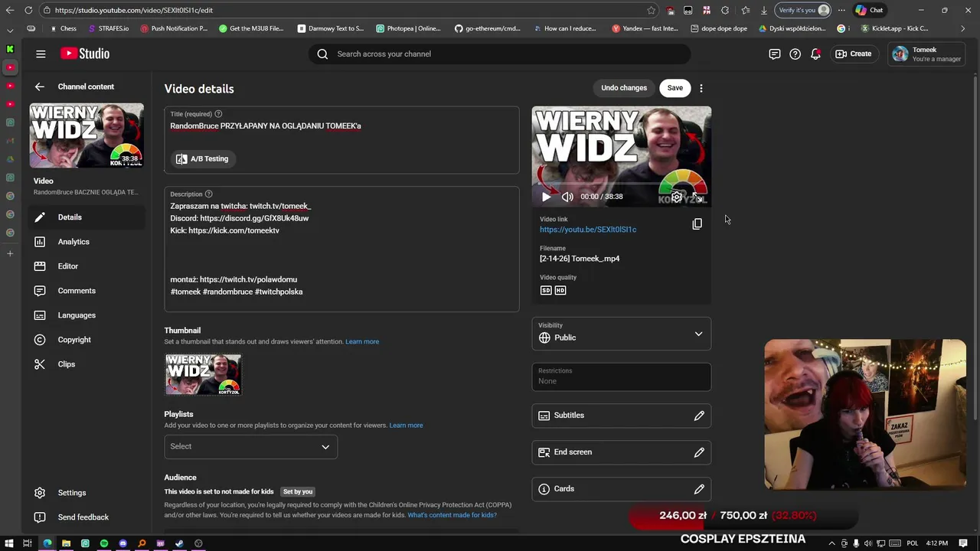Viewport: 980px width, 551px height.
Task: Reload the page in the browser
Action: 28,10
